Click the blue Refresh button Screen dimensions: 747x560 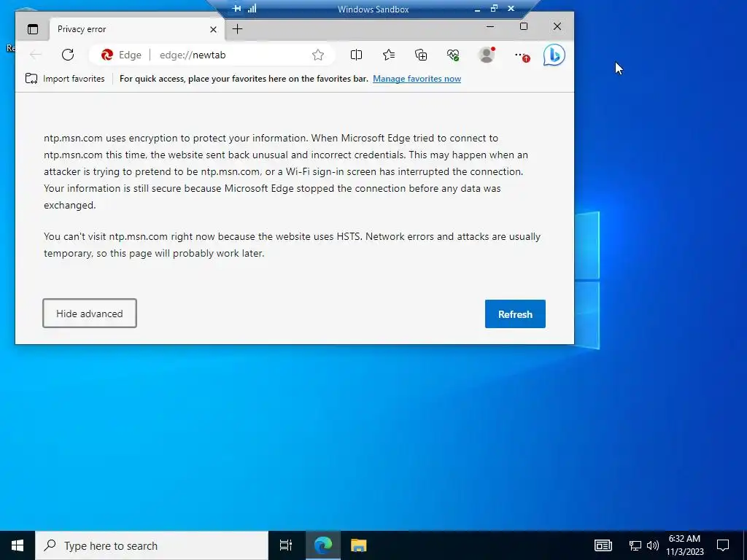click(515, 314)
